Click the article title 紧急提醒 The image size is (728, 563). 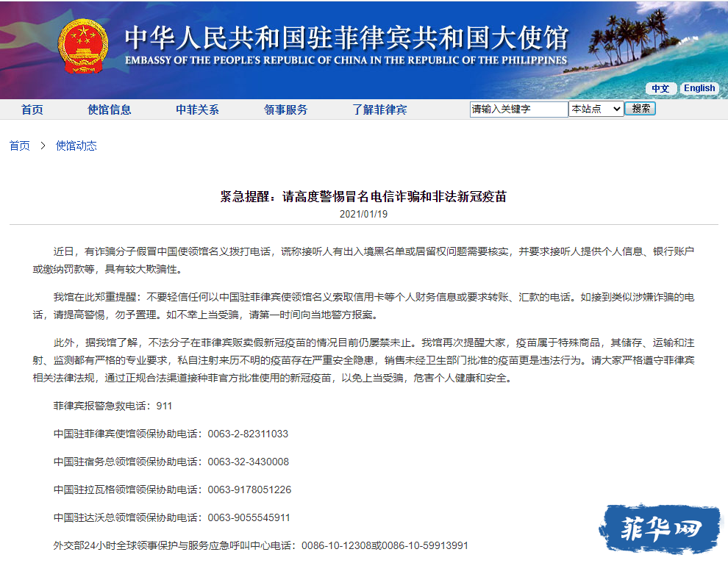[363, 196]
